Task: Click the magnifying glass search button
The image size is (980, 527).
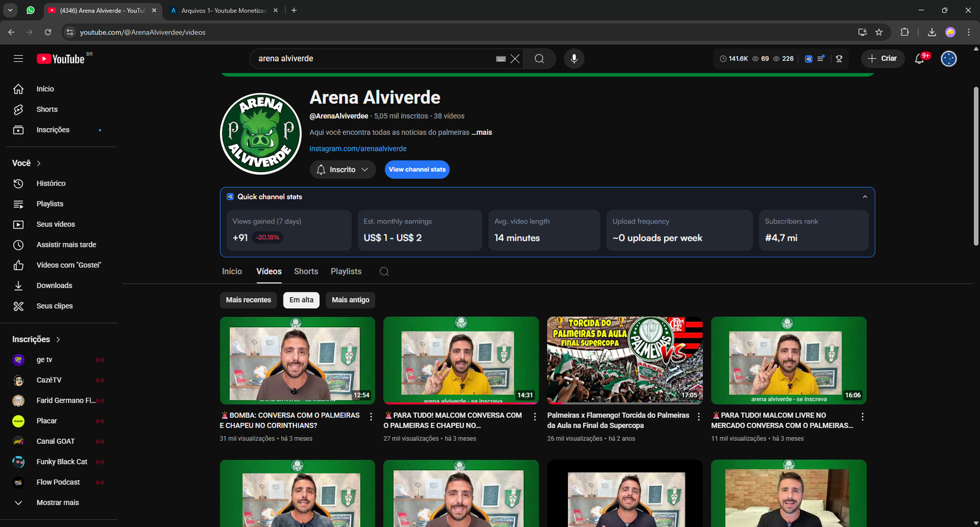Action: (x=539, y=59)
